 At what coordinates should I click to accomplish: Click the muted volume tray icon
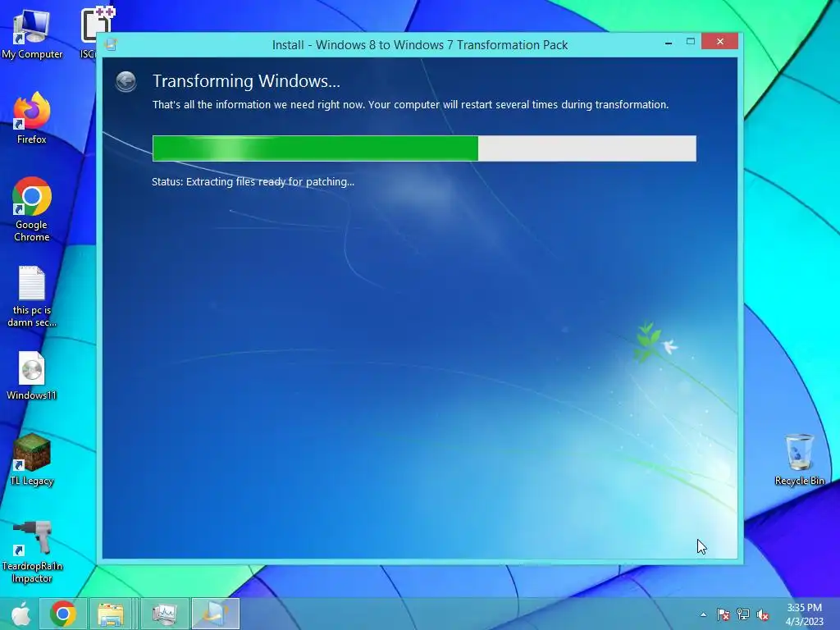tap(763, 614)
